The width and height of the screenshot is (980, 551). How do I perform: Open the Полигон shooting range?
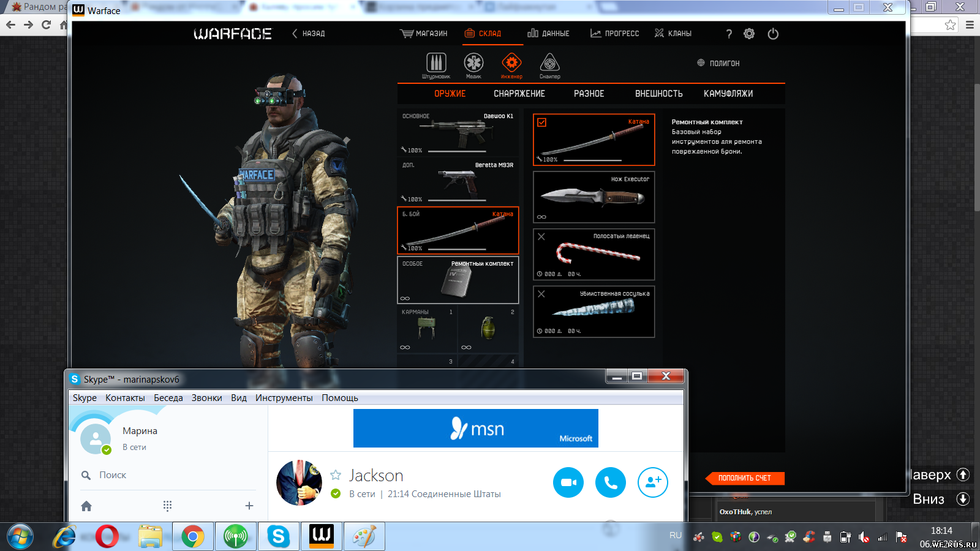[x=718, y=63]
